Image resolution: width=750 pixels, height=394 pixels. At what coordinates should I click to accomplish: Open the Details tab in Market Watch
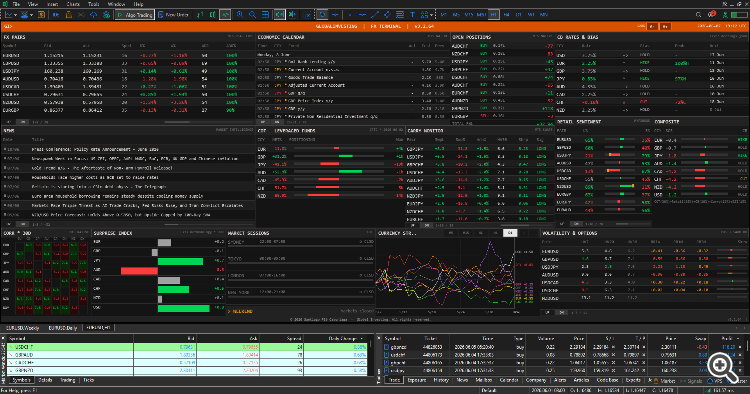(45, 380)
